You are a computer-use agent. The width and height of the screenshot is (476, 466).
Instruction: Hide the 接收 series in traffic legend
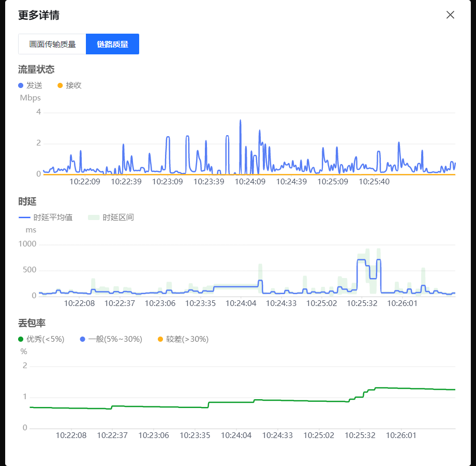[x=69, y=85]
